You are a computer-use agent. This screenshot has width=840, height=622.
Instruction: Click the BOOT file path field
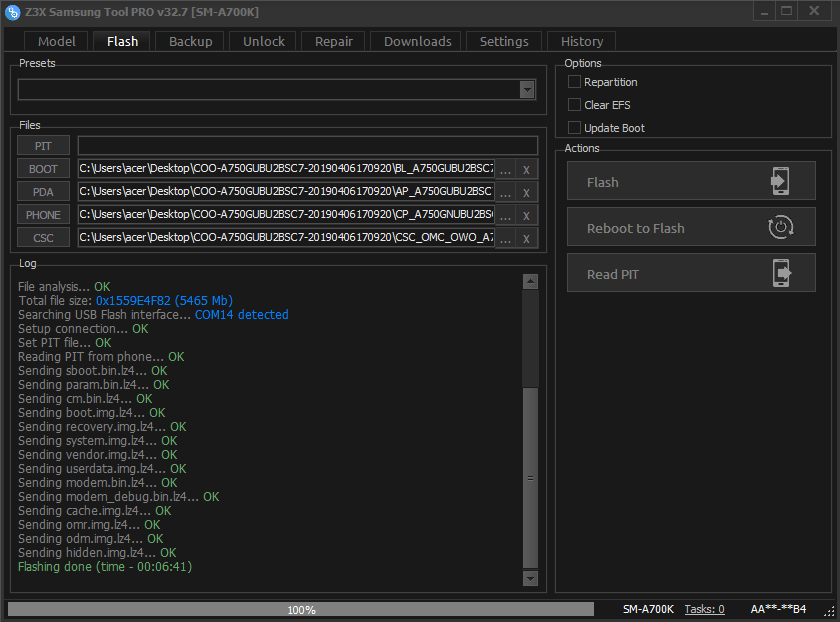[286, 169]
